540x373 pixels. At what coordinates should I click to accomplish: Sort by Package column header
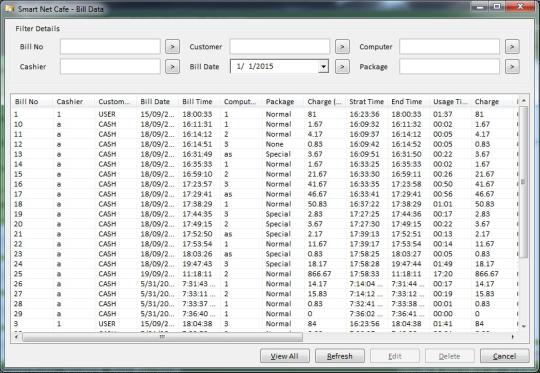point(283,102)
